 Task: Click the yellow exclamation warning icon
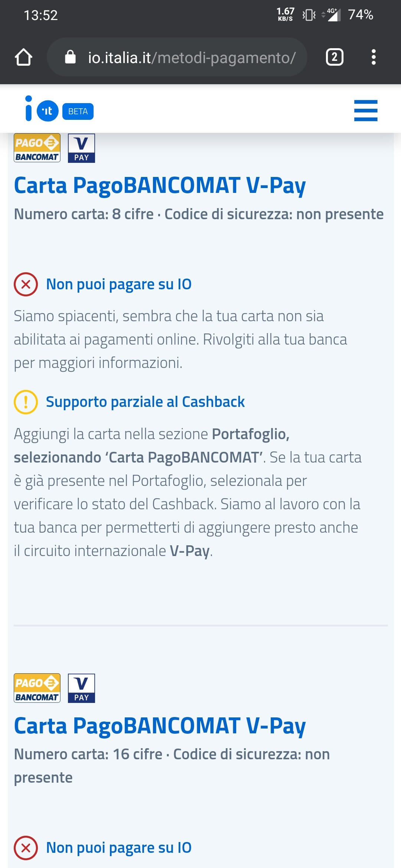[26, 402]
